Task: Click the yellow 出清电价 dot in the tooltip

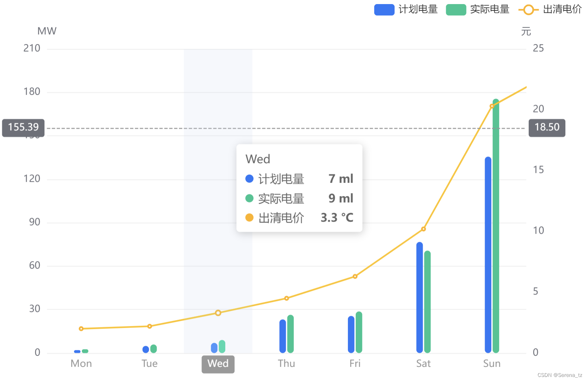Action: (249, 218)
